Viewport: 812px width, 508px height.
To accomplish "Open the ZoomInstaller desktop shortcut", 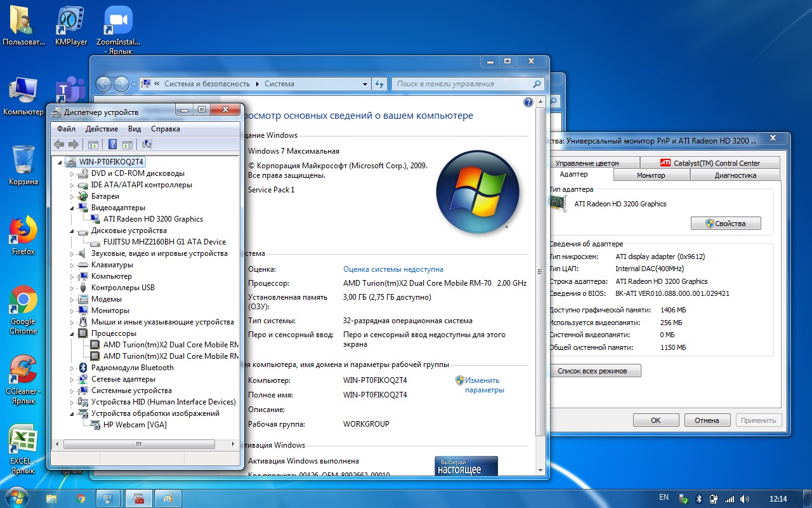I will pyautogui.click(x=119, y=30).
